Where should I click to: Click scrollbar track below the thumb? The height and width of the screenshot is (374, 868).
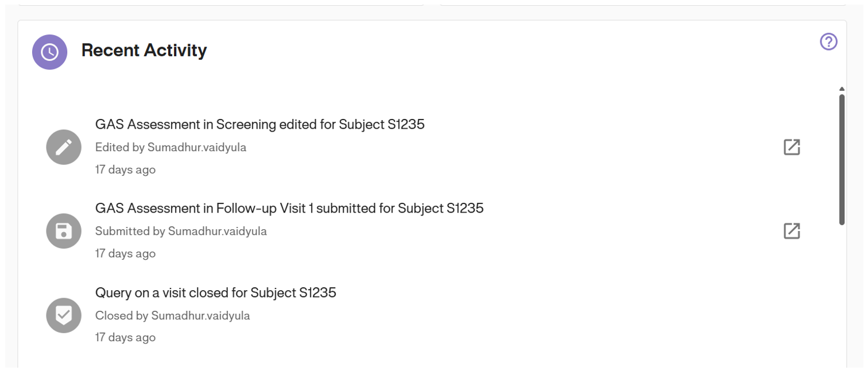coord(842,287)
